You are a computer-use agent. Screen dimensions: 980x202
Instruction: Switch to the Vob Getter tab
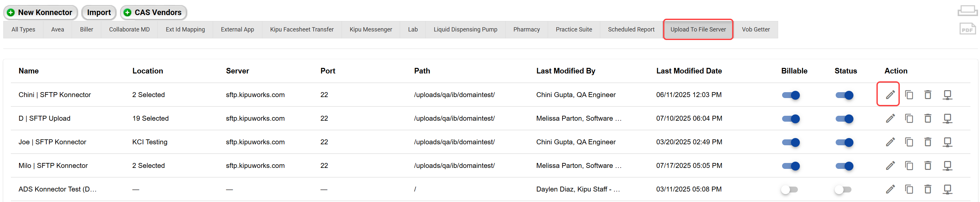coord(755,30)
